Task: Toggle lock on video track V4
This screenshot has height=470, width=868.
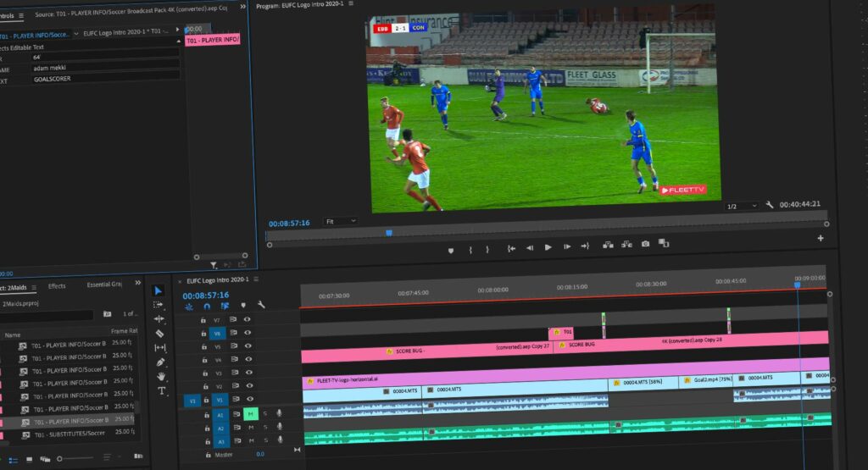Action: click(203, 360)
